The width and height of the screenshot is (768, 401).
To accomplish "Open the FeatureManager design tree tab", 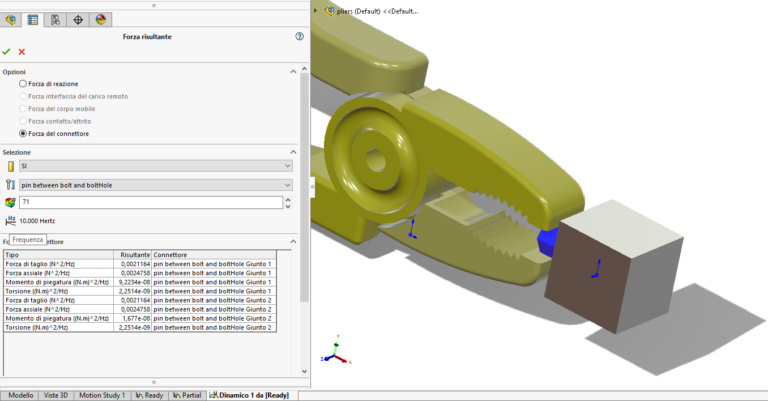I will 11,19.
